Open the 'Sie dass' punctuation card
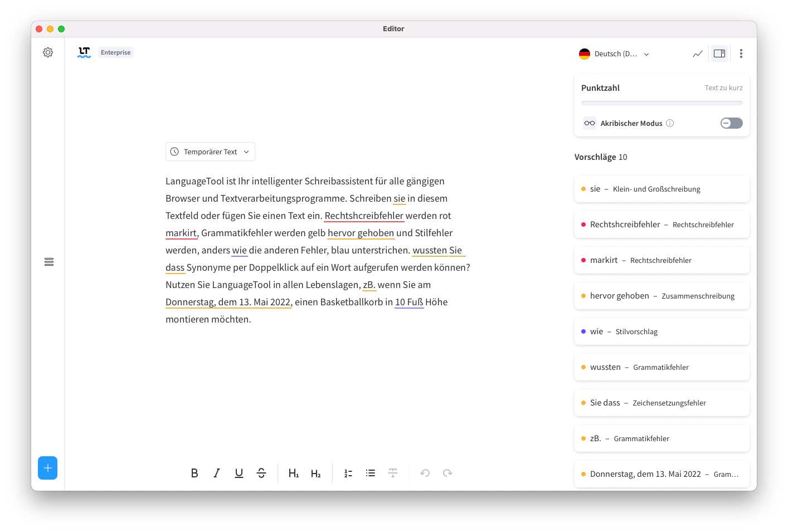This screenshot has height=532, width=788. [662, 403]
